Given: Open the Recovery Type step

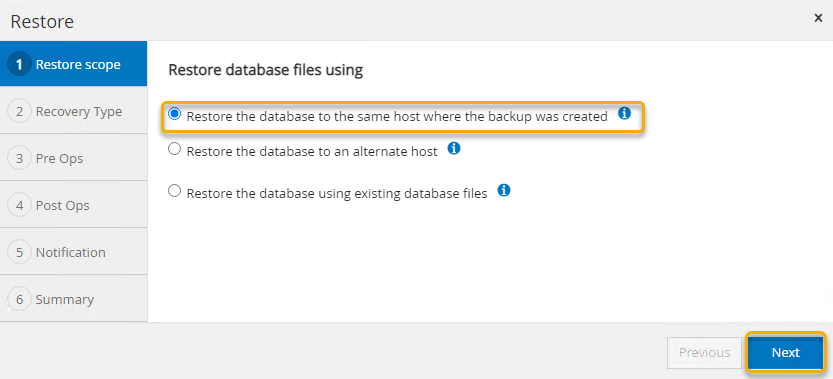Looking at the screenshot, I should point(73,112).
